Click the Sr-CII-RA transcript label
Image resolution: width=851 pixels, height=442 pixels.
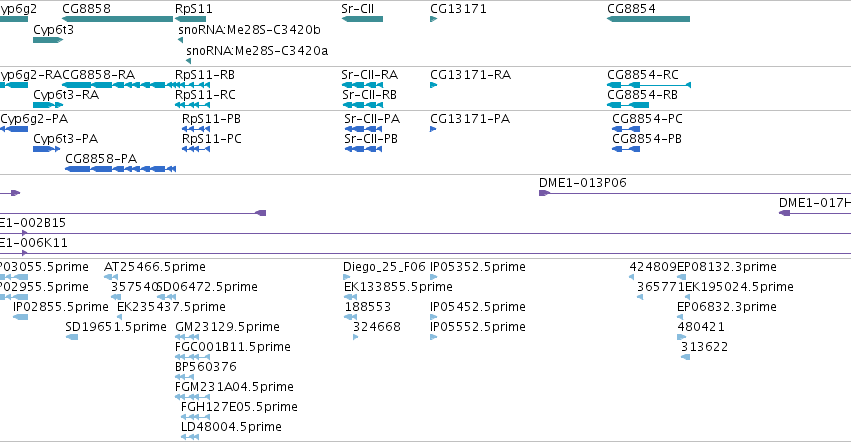(x=370, y=74)
